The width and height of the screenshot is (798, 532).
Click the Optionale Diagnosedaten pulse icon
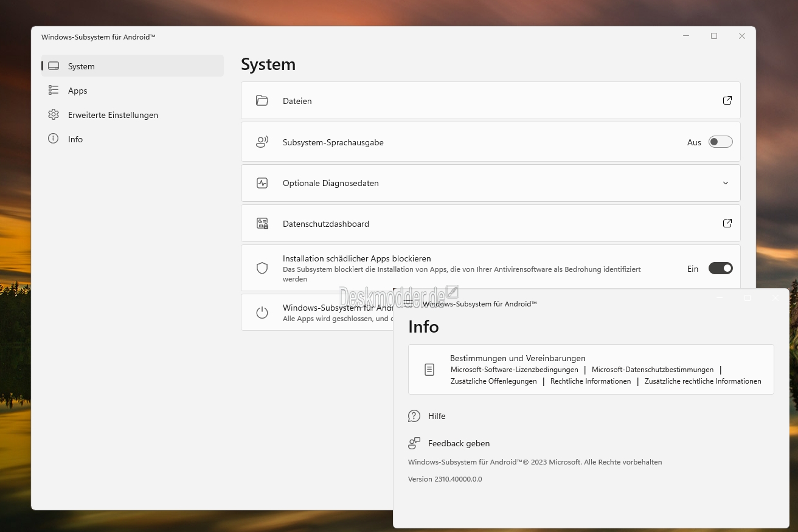[x=262, y=183]
